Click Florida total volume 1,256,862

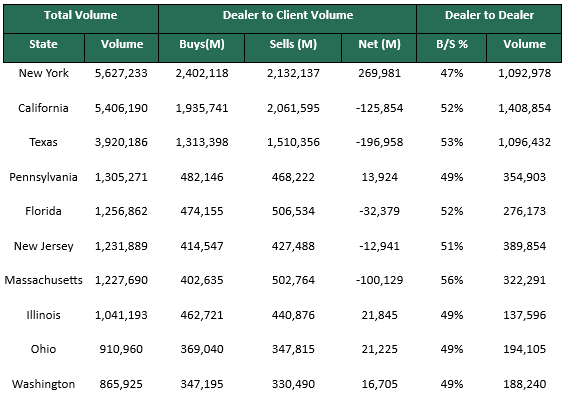(x=121, y=211)
